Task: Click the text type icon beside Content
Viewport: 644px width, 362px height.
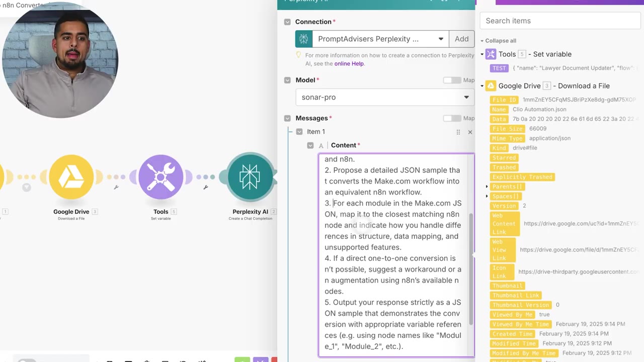Action: click(321, 145)
